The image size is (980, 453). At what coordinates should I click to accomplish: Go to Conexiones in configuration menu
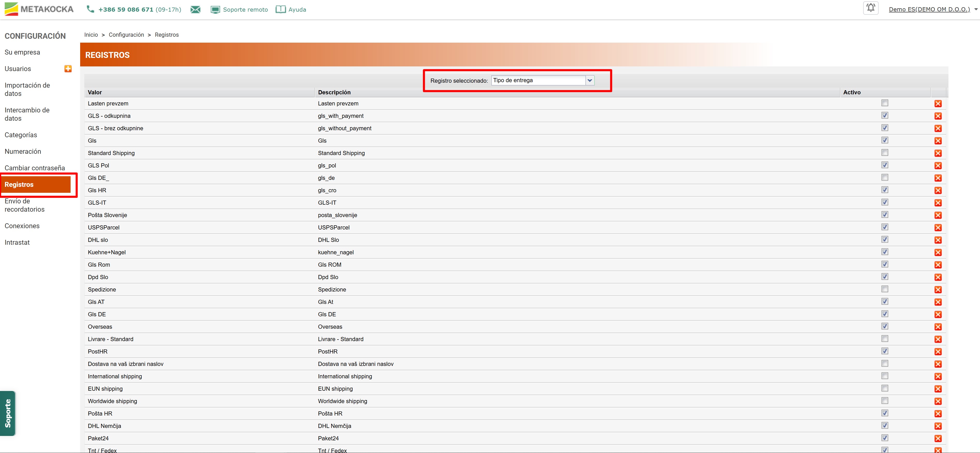coord(22,226)
